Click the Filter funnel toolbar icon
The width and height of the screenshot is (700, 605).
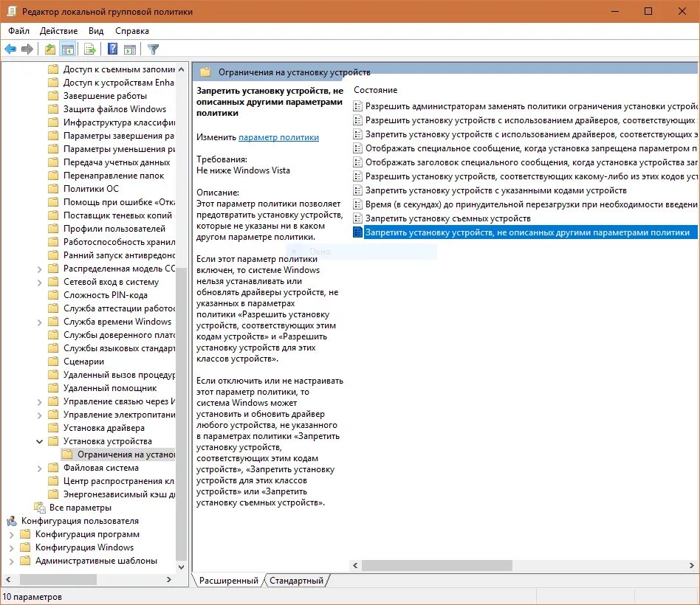[x=153, y=49]
